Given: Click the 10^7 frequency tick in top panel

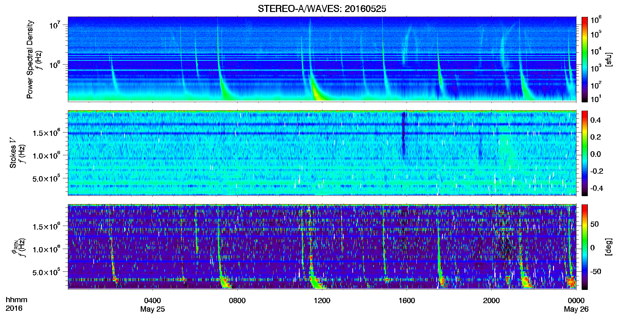Looking at the screenshot, I should point(55,25).
